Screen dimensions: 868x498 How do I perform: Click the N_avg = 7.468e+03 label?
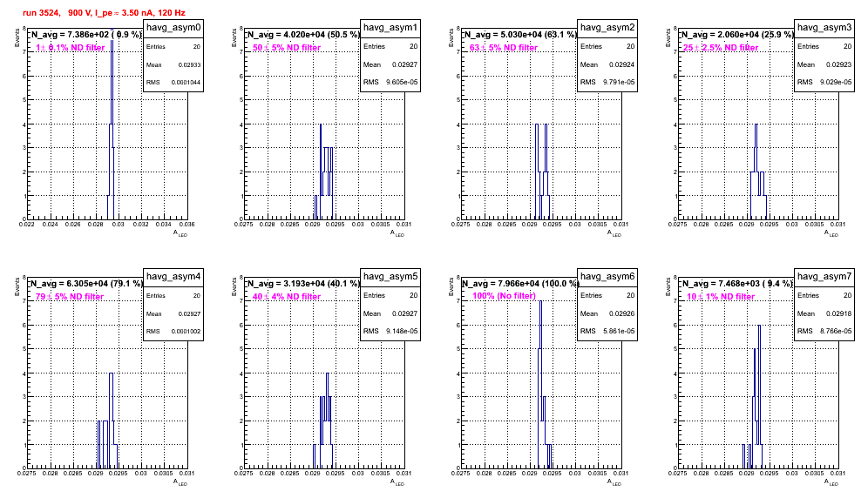point(737,283)
